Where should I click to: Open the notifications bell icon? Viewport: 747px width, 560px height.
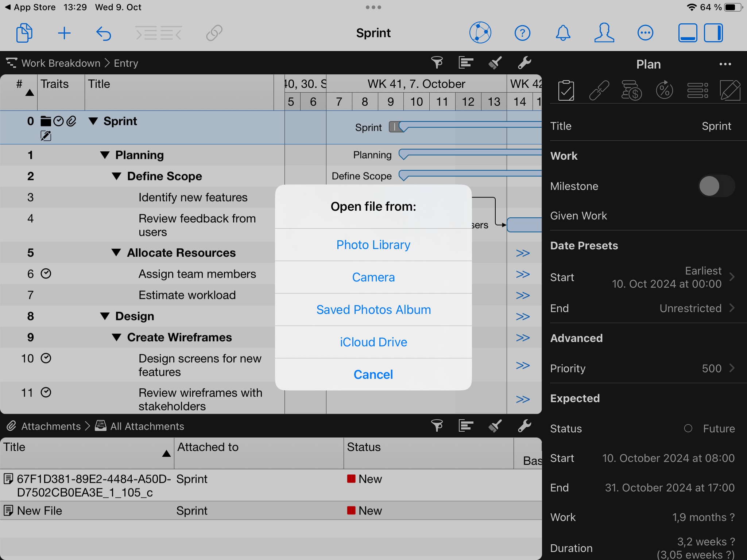point(563,33)
